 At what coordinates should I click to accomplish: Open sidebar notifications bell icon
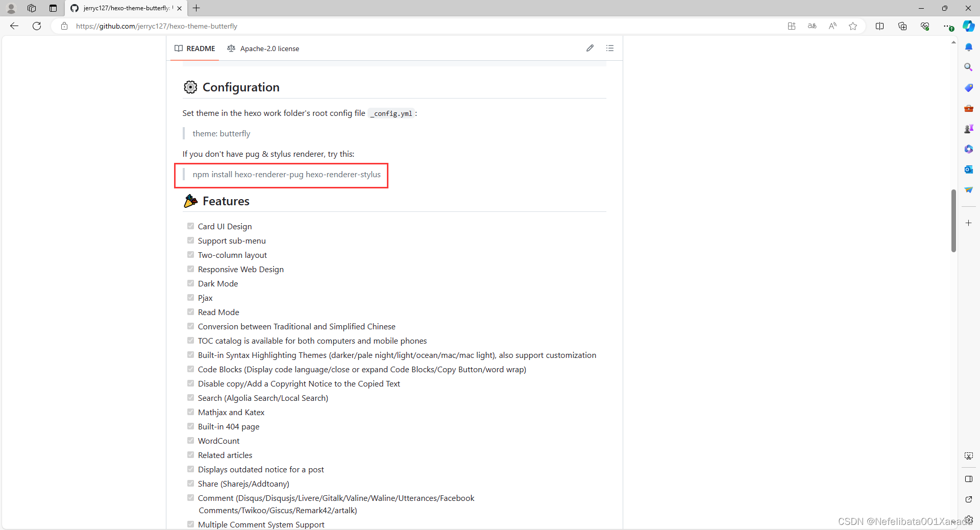coord(969,47)
